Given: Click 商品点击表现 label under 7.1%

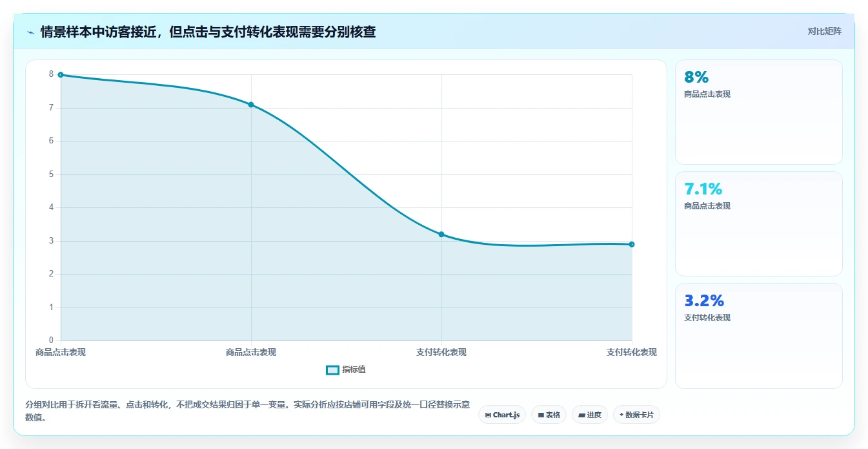Looking at the screenshot, I should tap(707, 205).
